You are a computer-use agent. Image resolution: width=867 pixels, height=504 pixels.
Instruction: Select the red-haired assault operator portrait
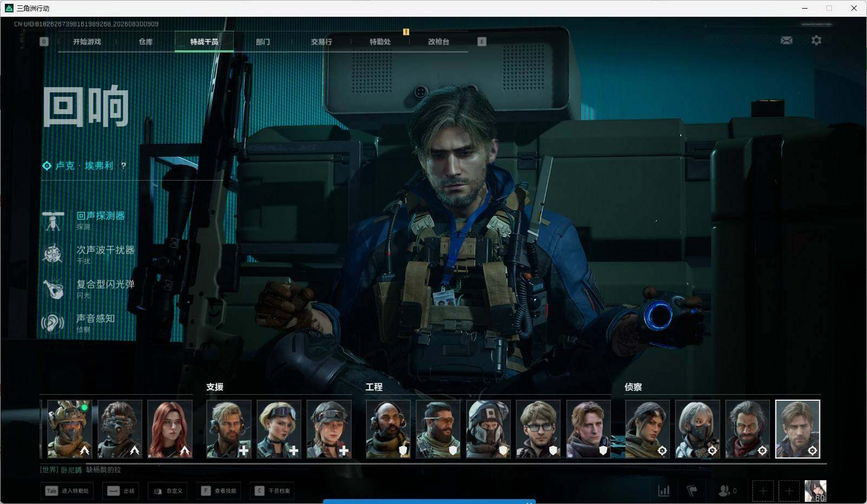click(x=170, y=429)
